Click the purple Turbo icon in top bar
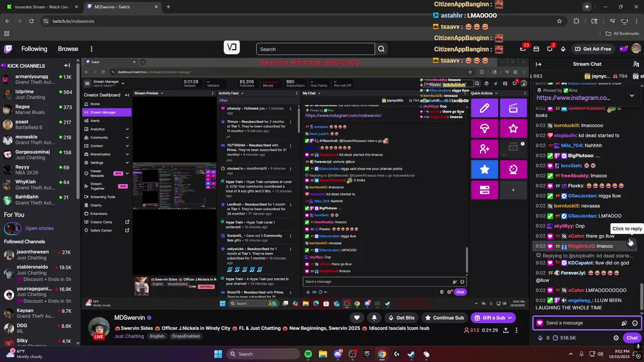 pos(623,49)
